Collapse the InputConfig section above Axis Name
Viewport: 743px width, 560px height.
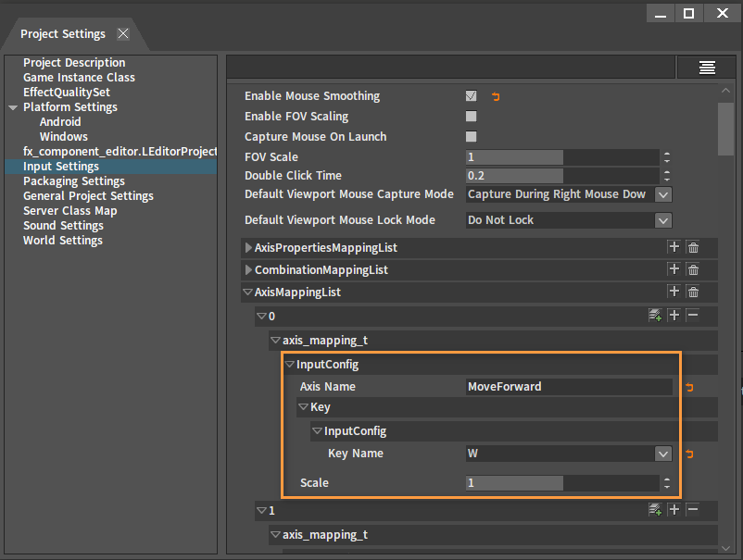click(289, 365)
